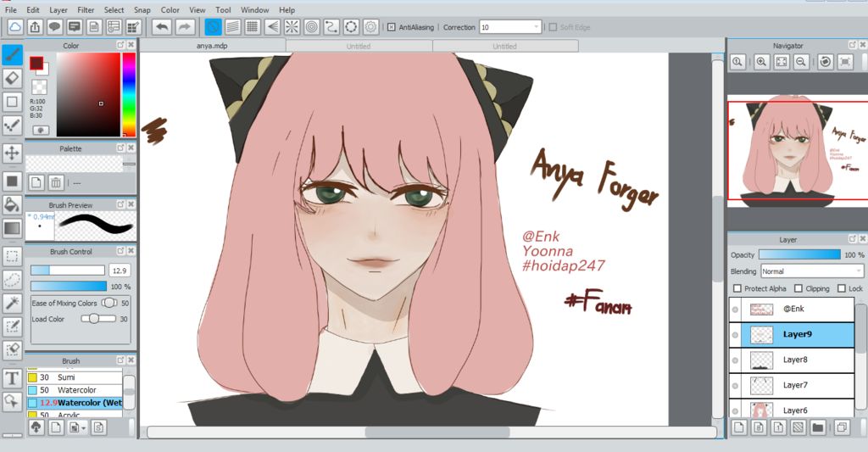Open the File menu
Viewport: 868px width, 452px height.
tap(10, 10)
